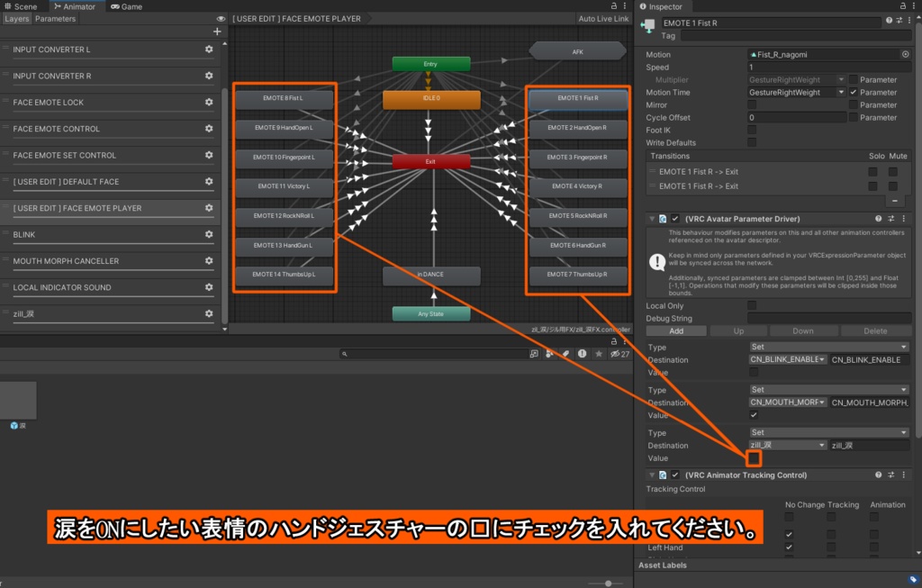This screenshot has height=588, width=922.
Task: Open gear for [USER EDIT] DEFAULT FACE layer
Action: click(209, 182)
